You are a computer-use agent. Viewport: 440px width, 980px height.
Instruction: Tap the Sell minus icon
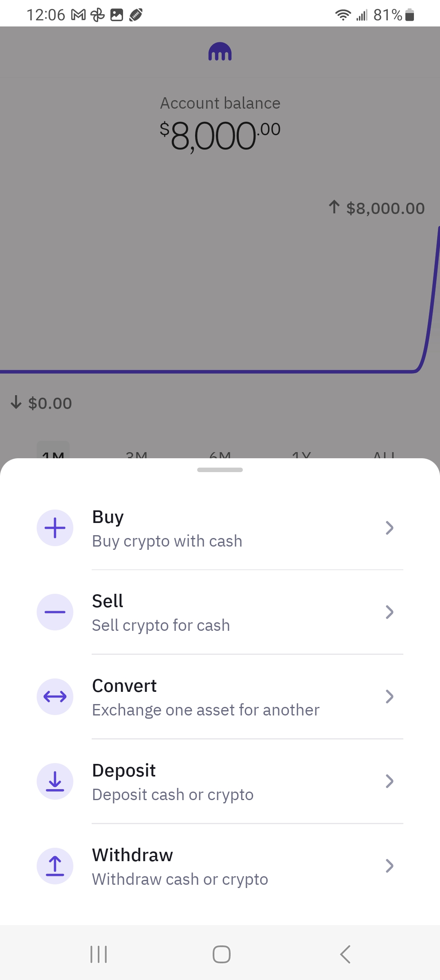[x=55, y=612]
